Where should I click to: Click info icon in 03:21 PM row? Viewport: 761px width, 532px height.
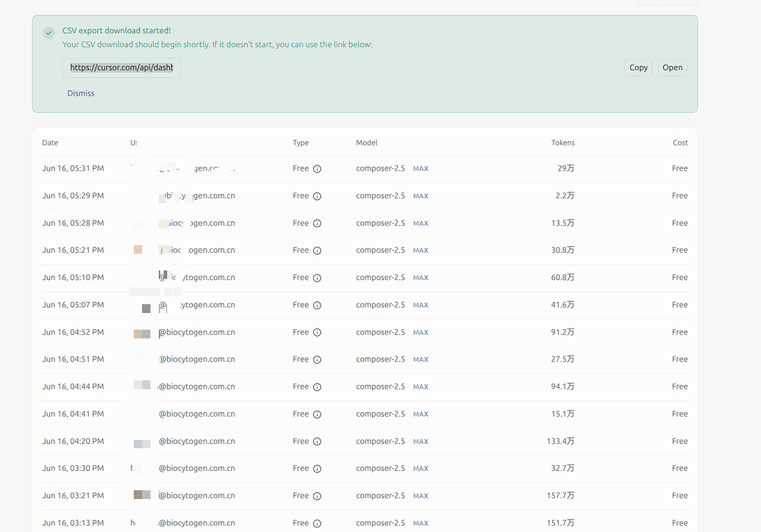(317, 496)
